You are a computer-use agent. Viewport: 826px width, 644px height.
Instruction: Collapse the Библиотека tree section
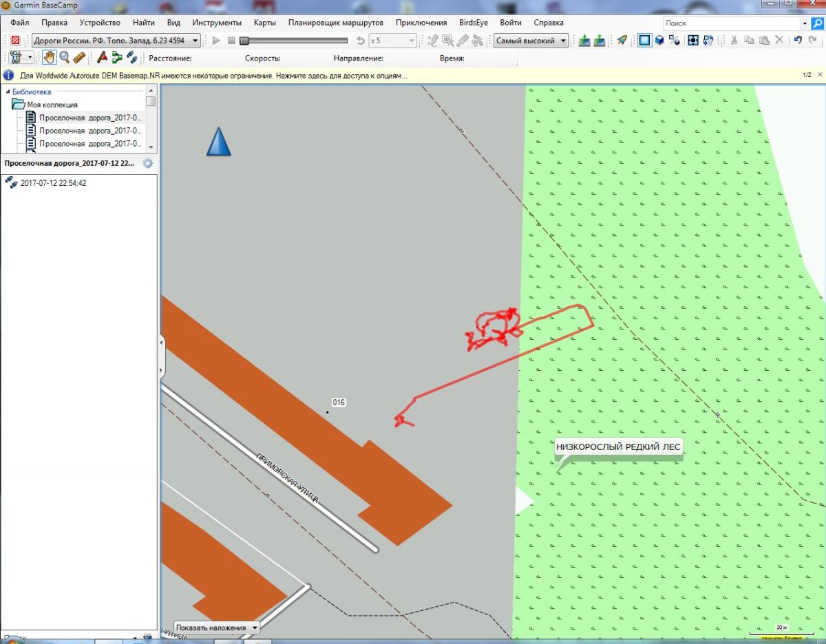click(x=8, y=92)
